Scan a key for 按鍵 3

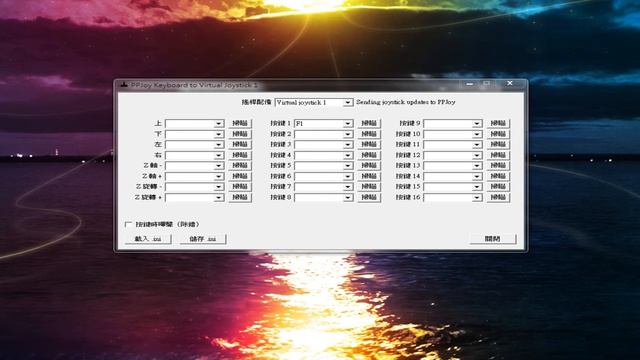[x=369, y=144]
